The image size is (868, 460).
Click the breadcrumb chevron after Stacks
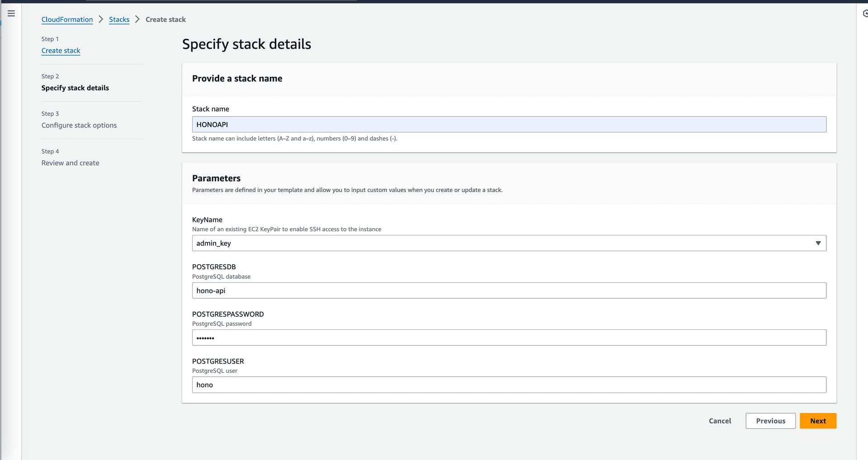(x=137, y=19)
